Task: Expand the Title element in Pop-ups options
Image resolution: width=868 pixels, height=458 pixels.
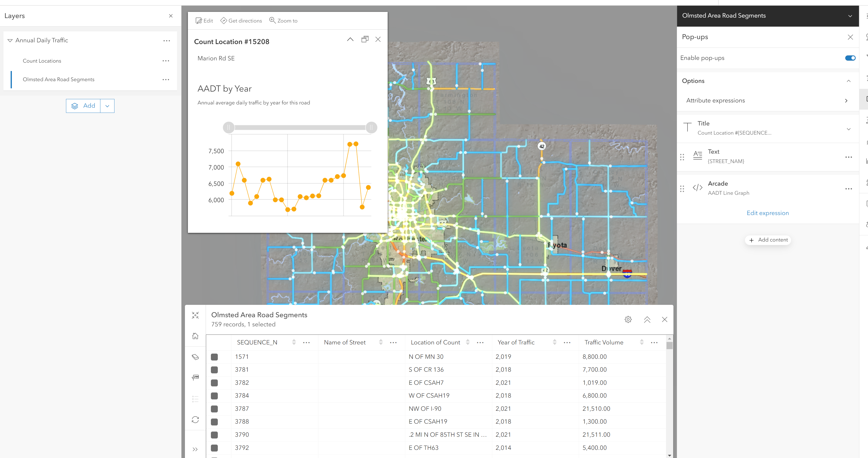Action: click(x=848, y=129)
